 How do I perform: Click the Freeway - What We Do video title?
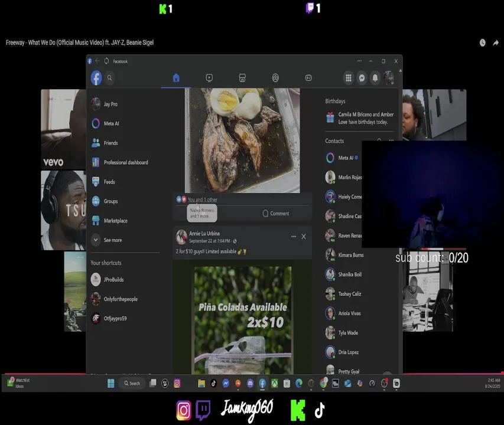pos(80,42)
